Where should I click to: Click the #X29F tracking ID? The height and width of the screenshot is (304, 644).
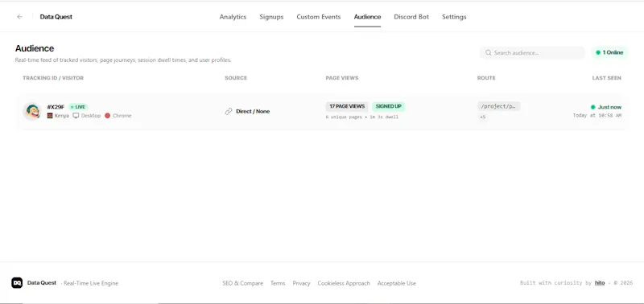[56, 107]
